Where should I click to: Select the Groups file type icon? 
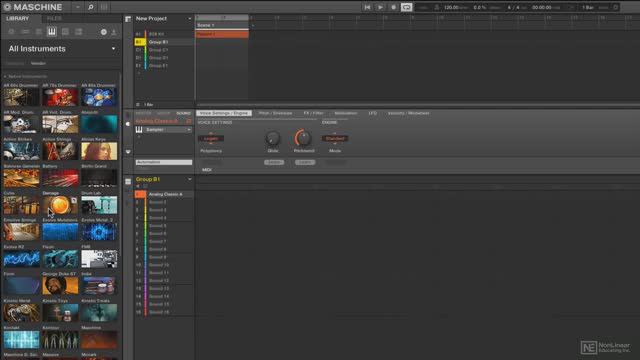25,31
